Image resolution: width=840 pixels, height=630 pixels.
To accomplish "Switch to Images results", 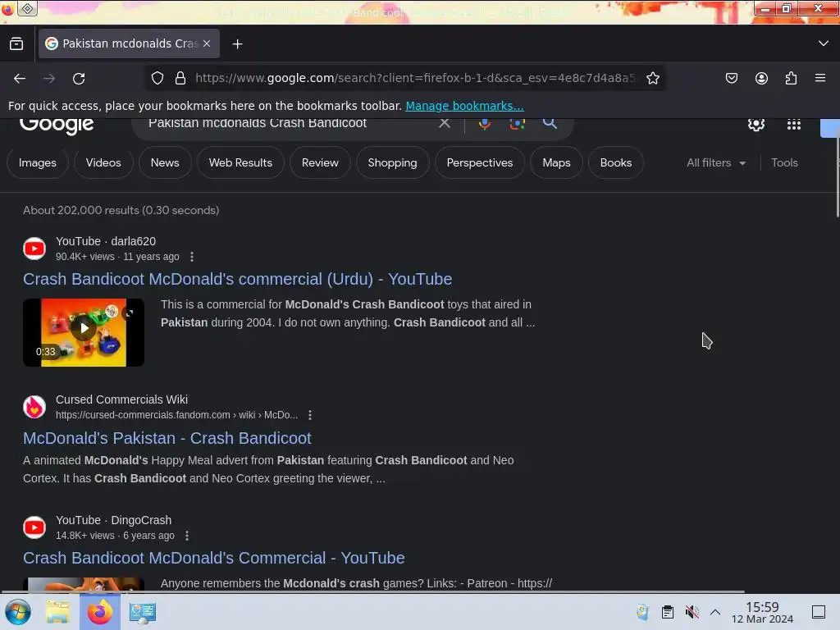I will point(38,163).
